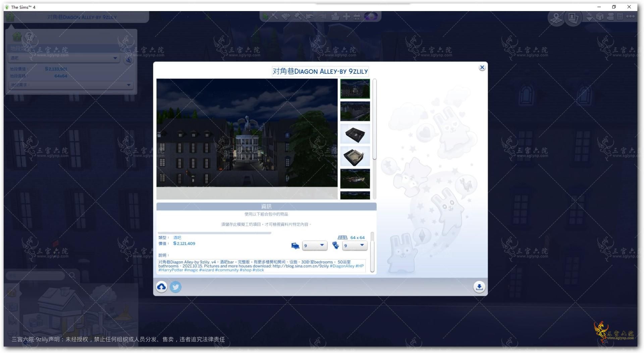
Task: Click the lot description text box
Action: point(262,266)
